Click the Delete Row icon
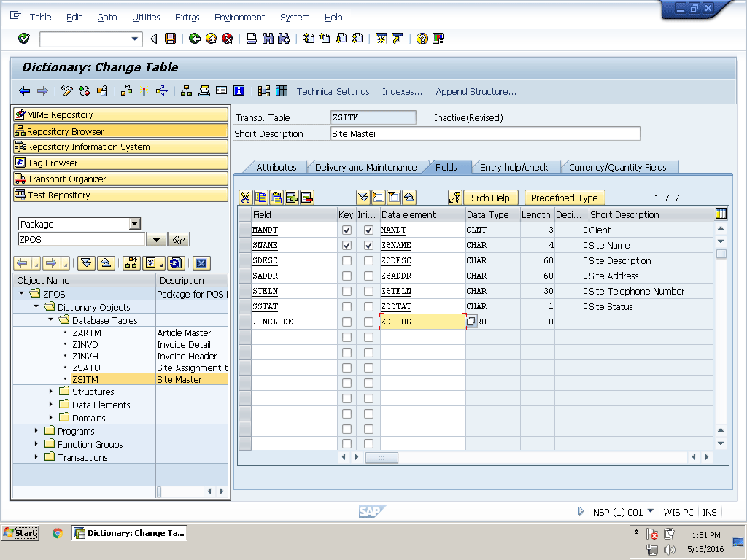This screenshot has height=560, width=747. click(307, 198)
